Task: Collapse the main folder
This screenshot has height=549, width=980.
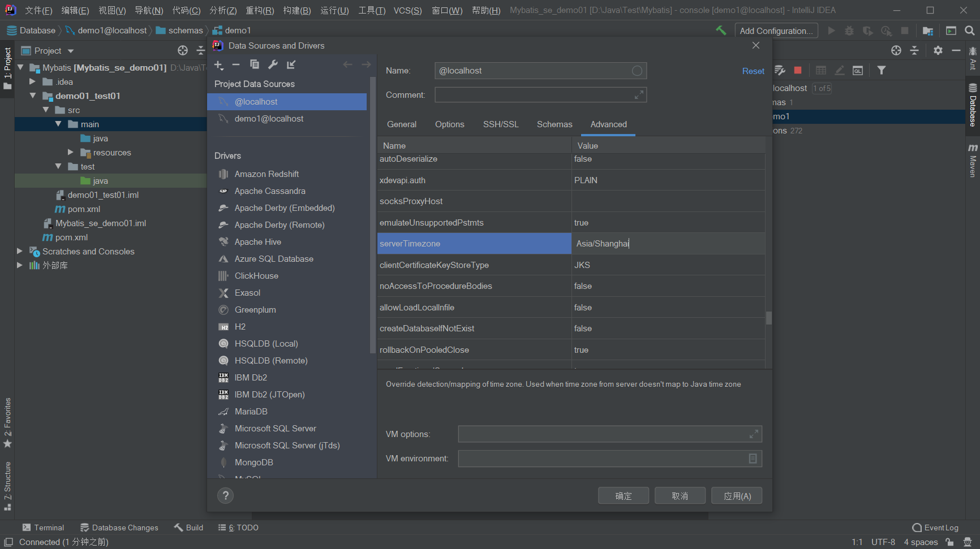Action: click(58, 124)
